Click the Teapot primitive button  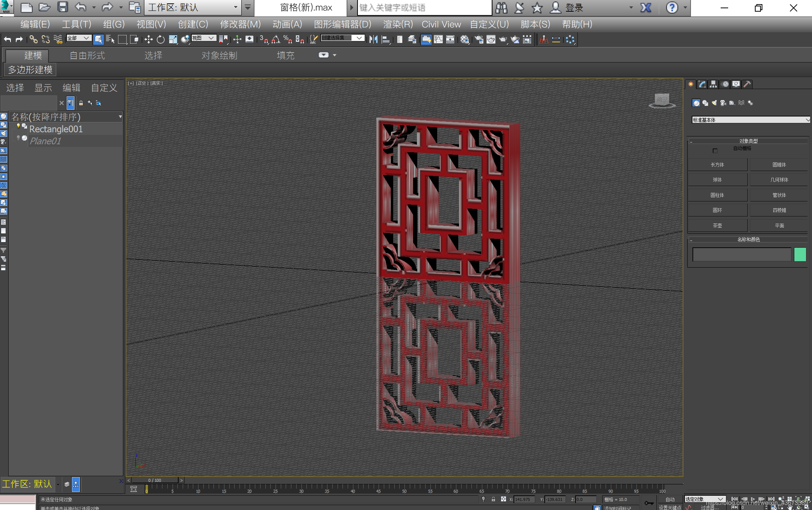click(717, 225)
